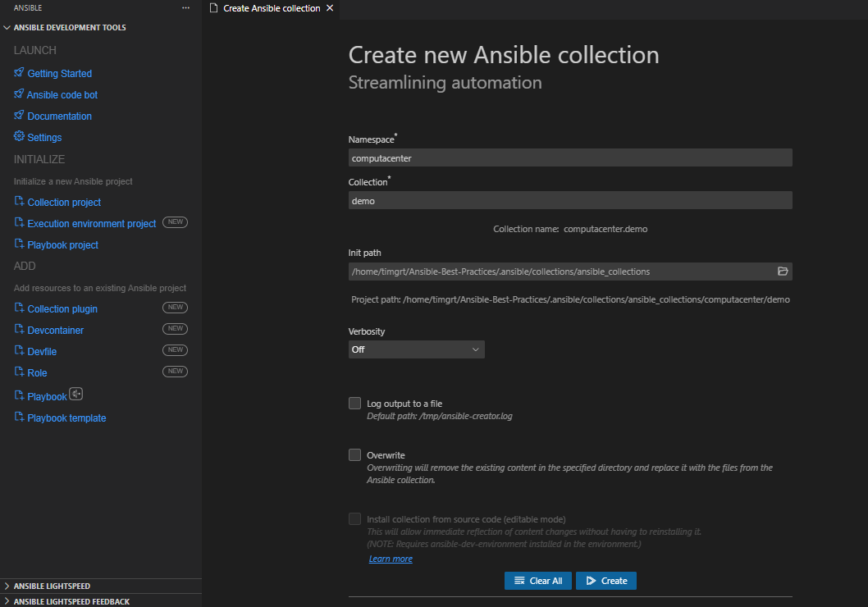Enable Log output to a file

pyautogui.click(x=354, y=403)
